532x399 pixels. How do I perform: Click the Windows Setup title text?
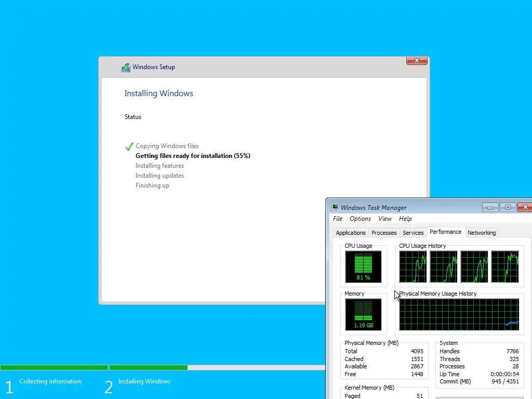tap(154, 67)
